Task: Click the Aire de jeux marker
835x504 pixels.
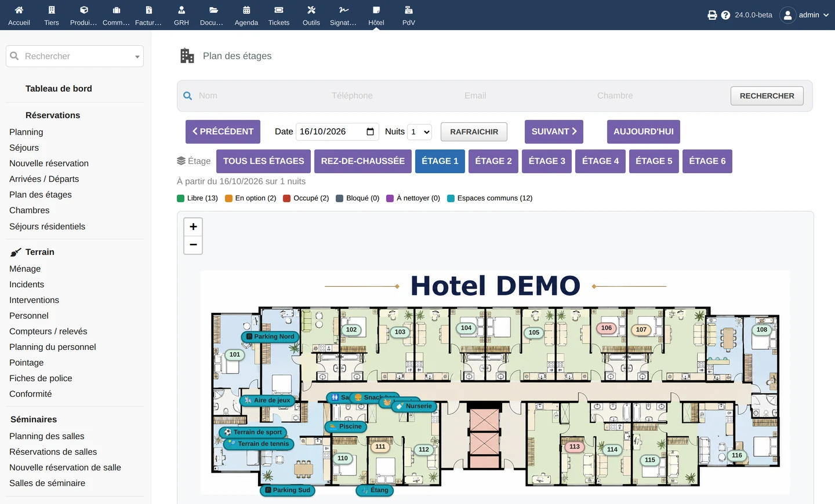Action: pyautogui.click(x=267, y=400)
